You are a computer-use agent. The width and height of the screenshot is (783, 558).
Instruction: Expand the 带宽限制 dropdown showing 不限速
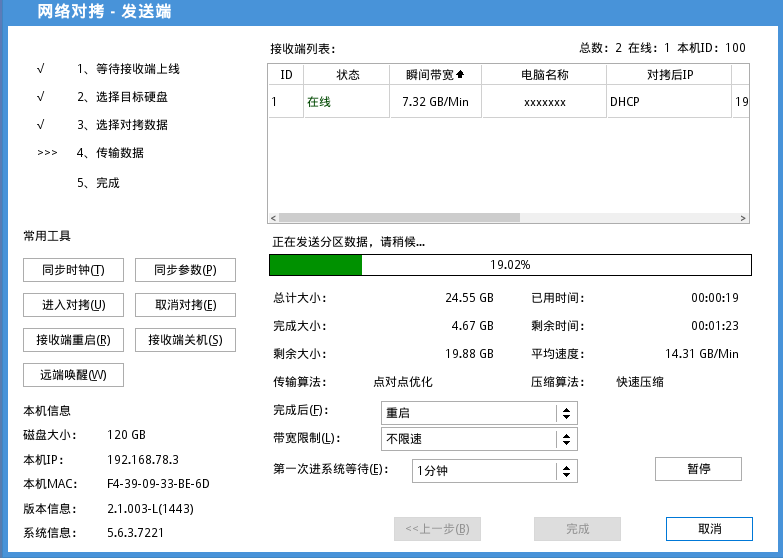pyautogui.click(x=479, y=439)
